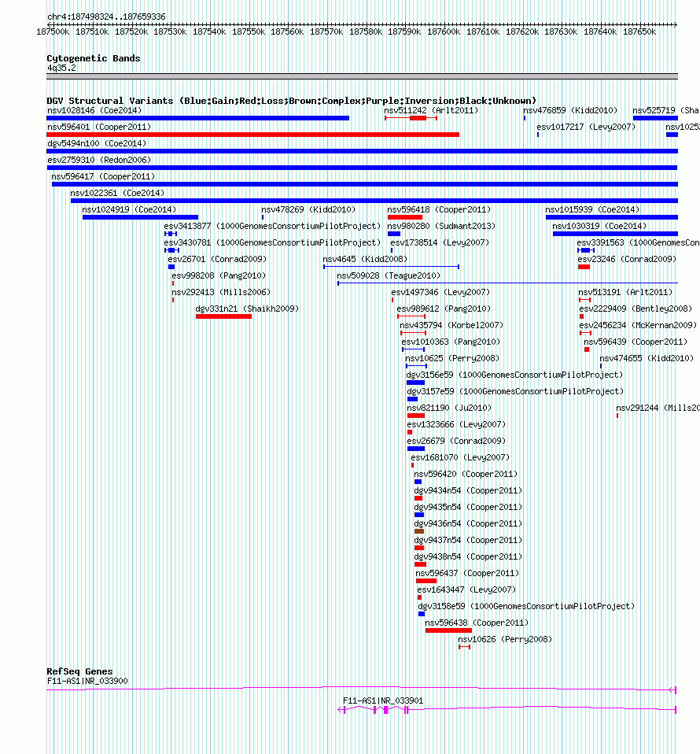Click nsv509028 (Teague2010) label
This screenshot has width=700, height=754.
click(x=389, y=275)
